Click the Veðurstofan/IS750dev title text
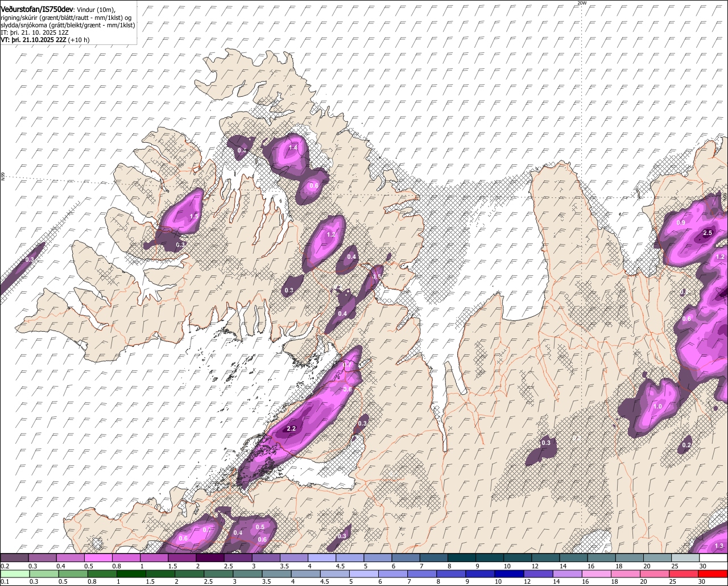 pyautogui.click(x=37, y=9)
